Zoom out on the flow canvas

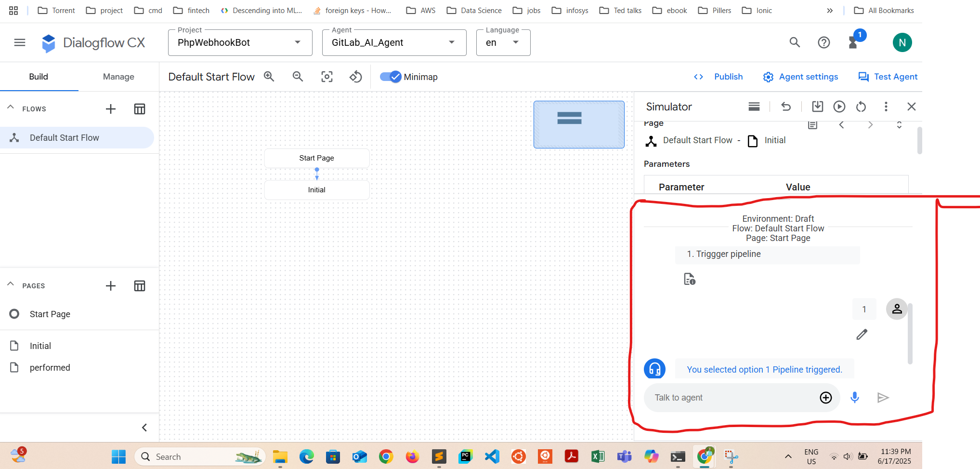click(298, 77)
